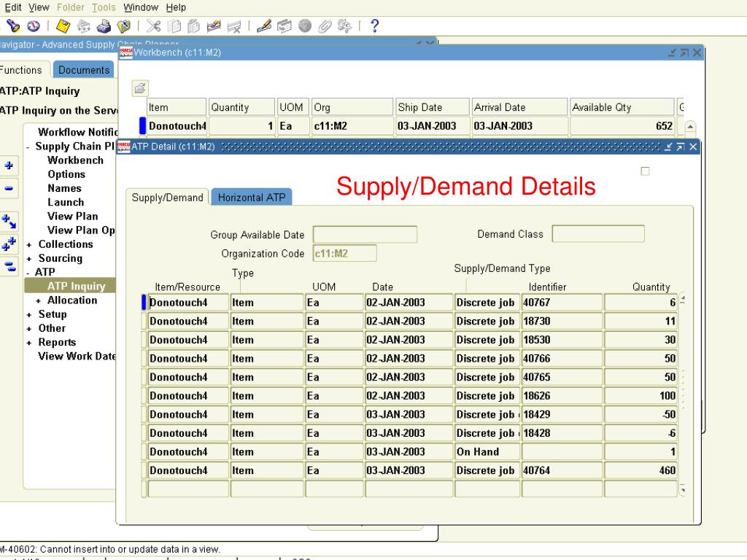Click the Delete Record toolbar icon

coord(234,26)
